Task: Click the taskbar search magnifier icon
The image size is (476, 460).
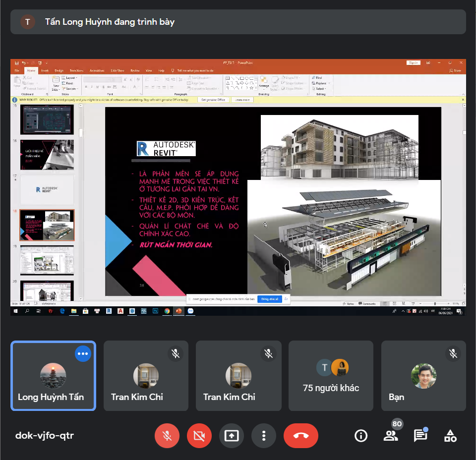Action: (x=27, y=311)
